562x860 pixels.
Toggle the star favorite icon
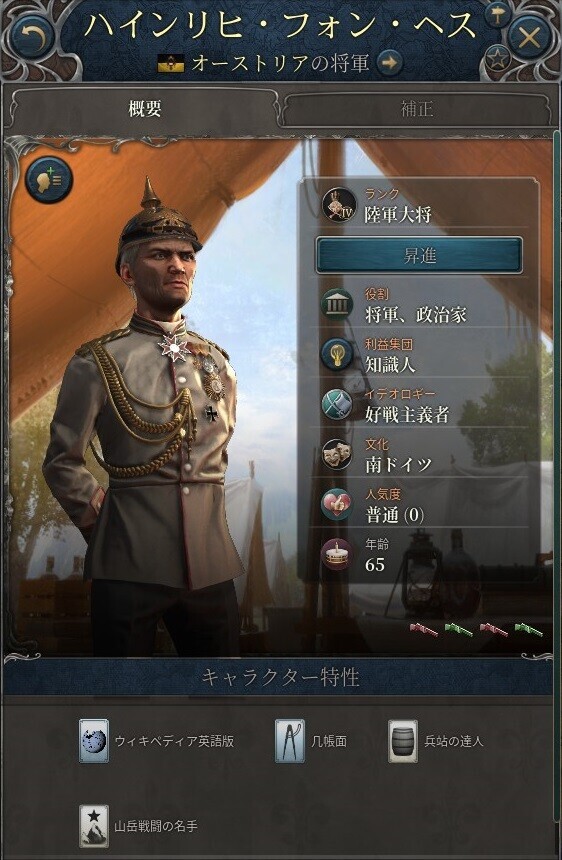coord(497,59)
